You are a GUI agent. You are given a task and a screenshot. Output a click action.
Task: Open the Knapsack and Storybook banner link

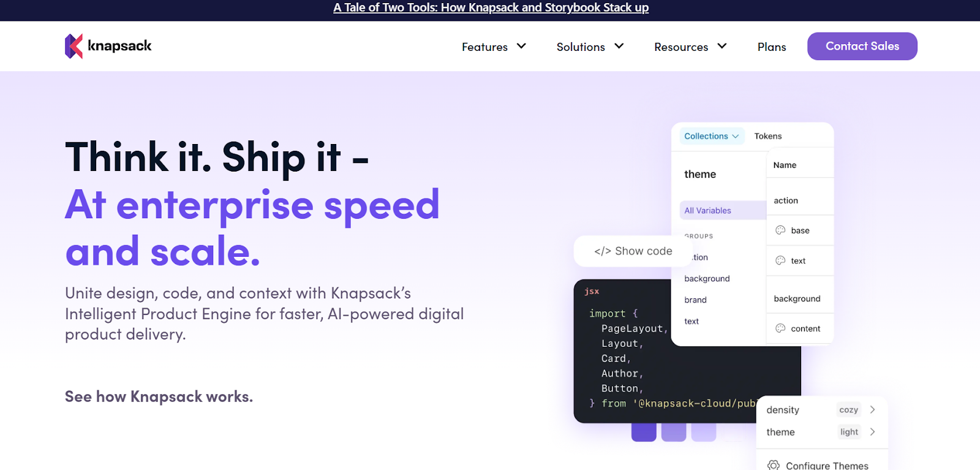coord(491,8)
